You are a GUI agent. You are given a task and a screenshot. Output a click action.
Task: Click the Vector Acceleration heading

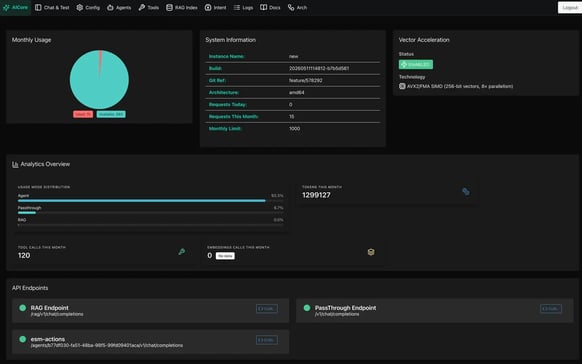pos(424,40)
